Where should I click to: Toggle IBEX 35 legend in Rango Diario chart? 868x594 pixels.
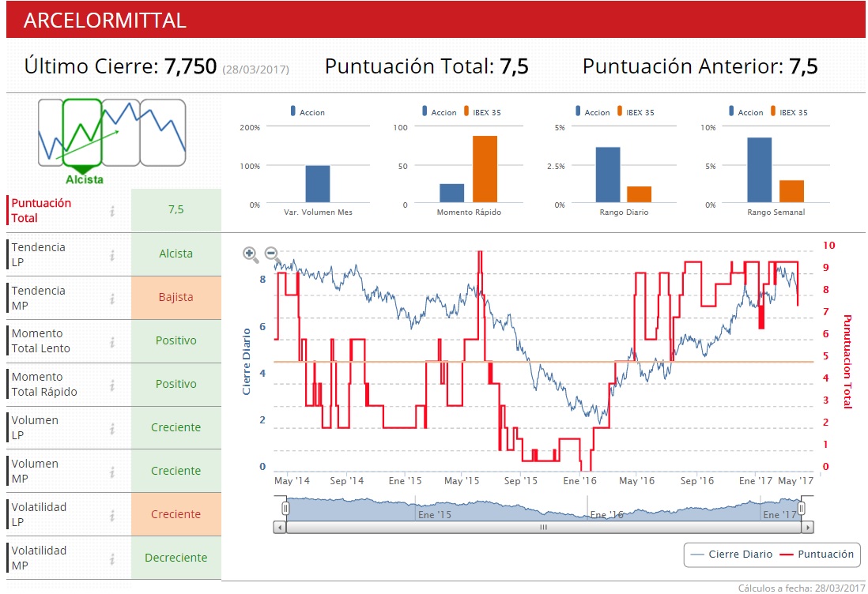click(x=636, y=111)
